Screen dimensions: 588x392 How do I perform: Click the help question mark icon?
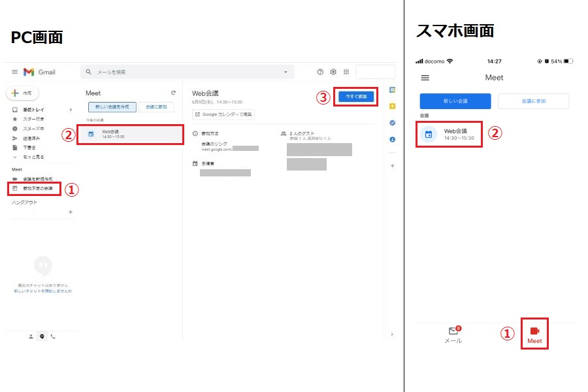tap(320, 72)
